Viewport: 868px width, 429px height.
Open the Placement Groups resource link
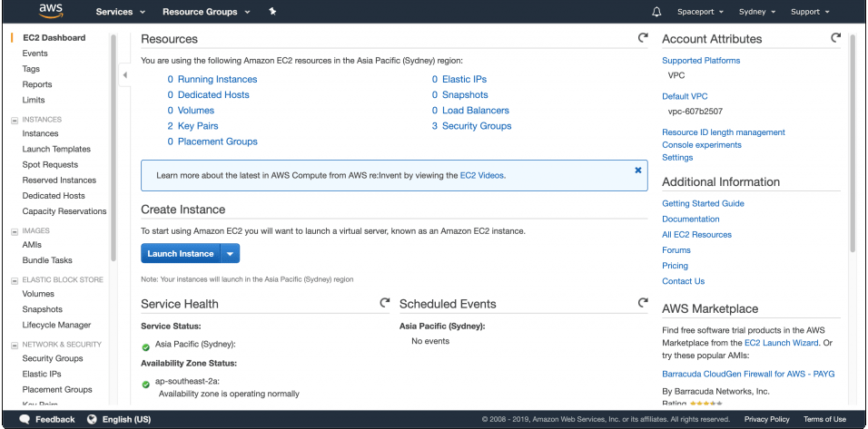pos(218,141)
